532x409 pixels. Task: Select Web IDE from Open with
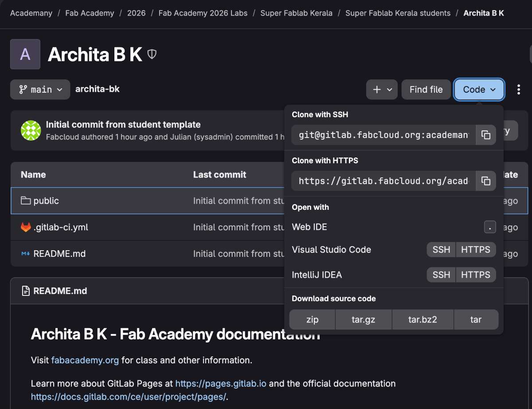309,227
